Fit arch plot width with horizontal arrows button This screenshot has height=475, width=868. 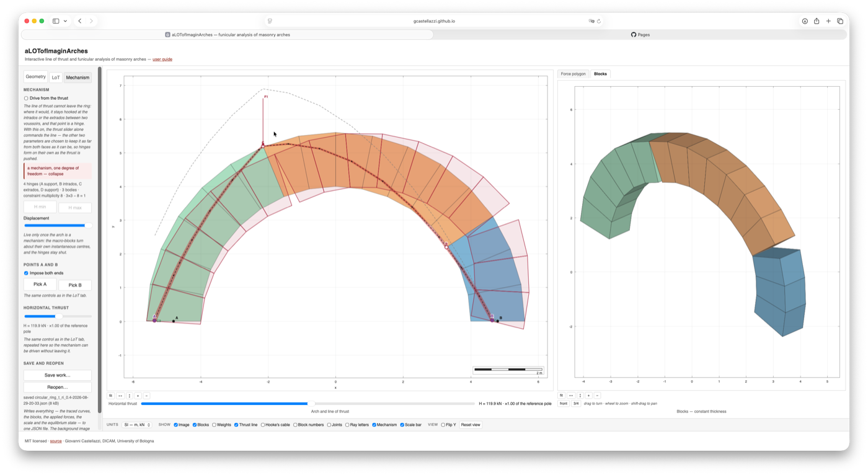120,396
